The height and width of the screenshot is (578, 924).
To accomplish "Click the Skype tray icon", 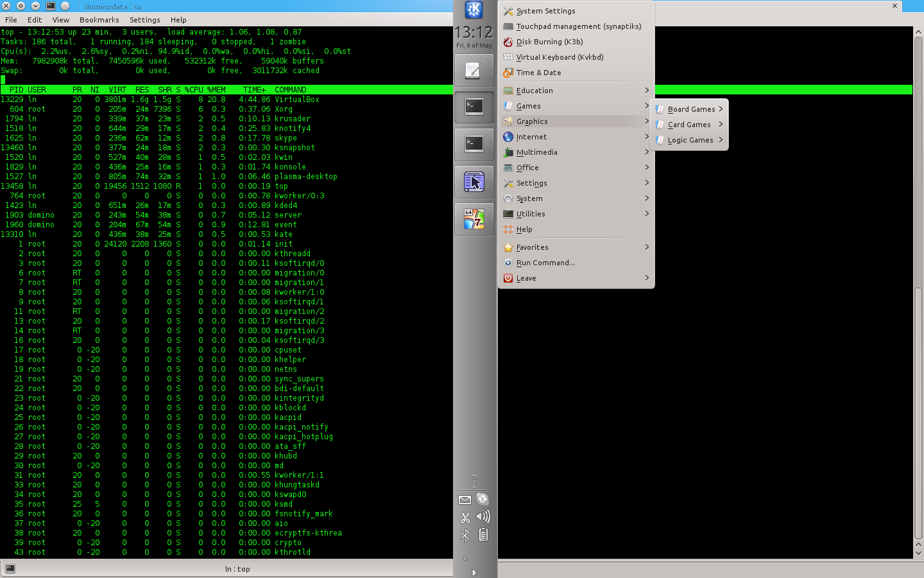I will (483, 499).
